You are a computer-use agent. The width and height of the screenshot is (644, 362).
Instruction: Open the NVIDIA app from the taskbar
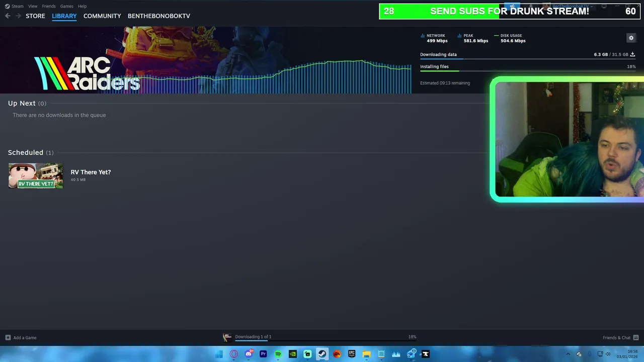pos(292,354)
